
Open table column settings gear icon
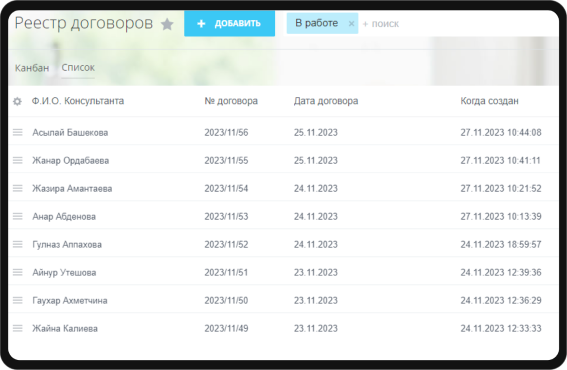tap(17, 101)
